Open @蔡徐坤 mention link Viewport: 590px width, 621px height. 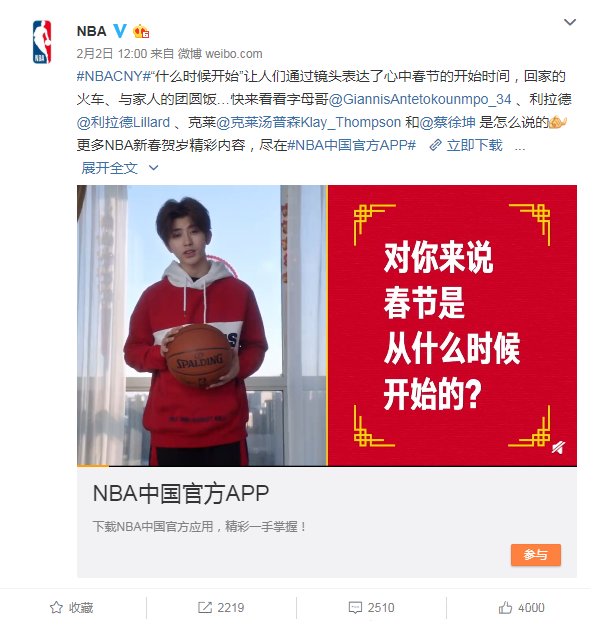pyautogui.click(x=447, y=122)
